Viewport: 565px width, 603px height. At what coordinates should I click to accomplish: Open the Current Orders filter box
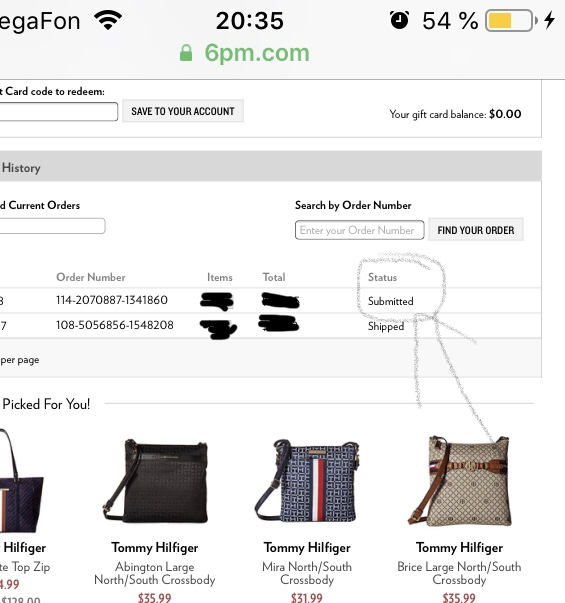pyautogui.click(x=52, y=226)
